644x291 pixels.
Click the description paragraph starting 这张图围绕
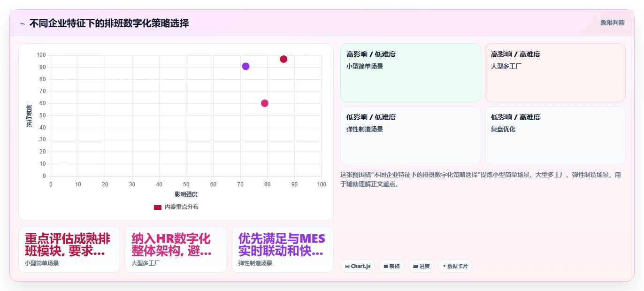pos(481,179)
